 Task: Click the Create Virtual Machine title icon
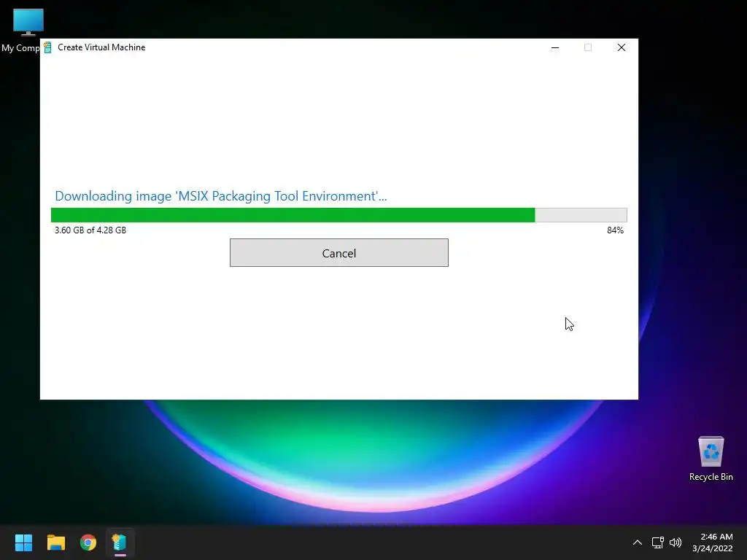pos(47,47)
